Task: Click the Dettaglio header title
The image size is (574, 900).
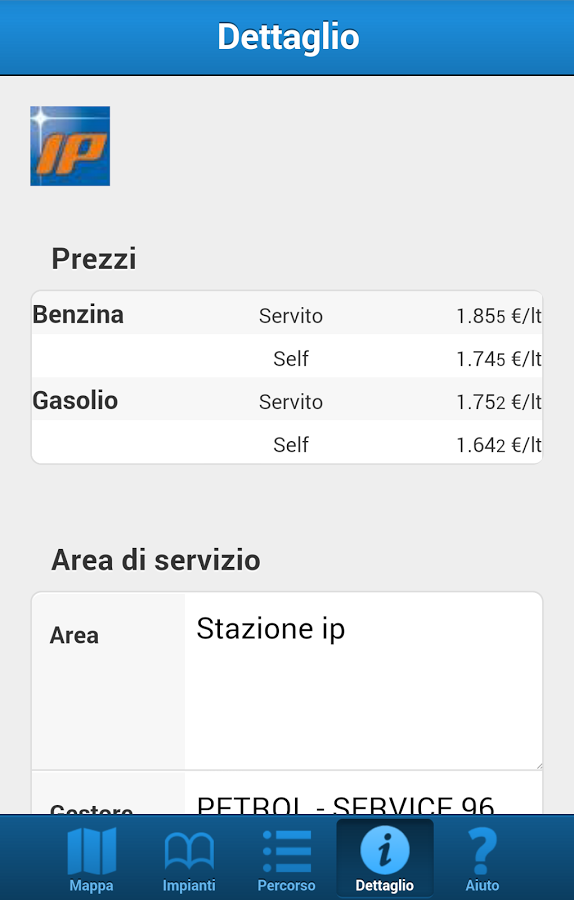Action: click(x=288, y=37)
